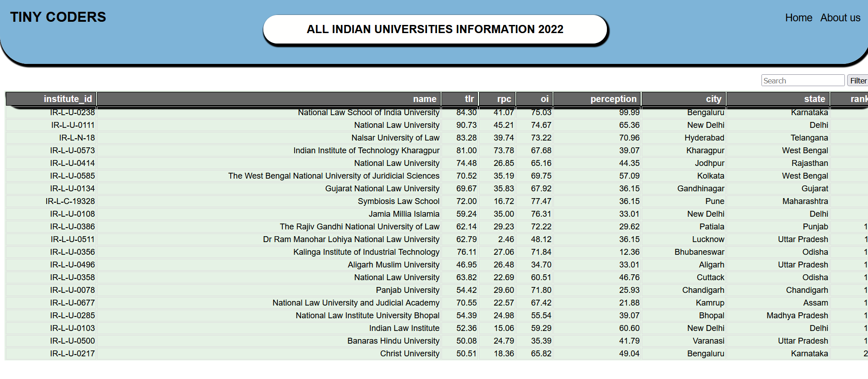The width and height of the screenshot is (868, 379).
Task: Sort by institute_id column header
Action: pyautogui.click(x=51, y=99)
